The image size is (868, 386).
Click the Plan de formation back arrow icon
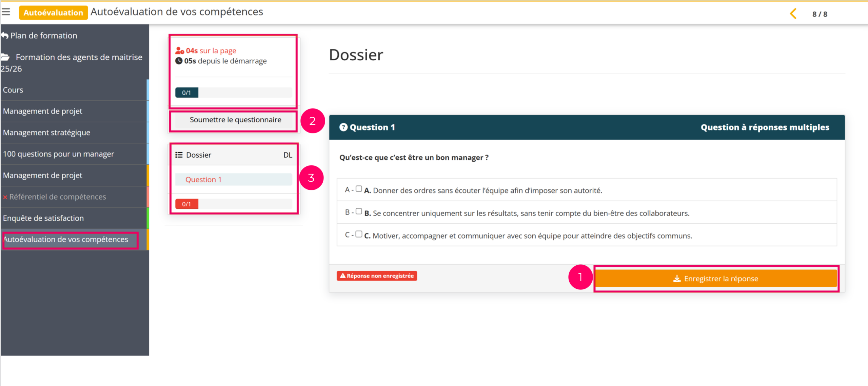click(4, 36)
